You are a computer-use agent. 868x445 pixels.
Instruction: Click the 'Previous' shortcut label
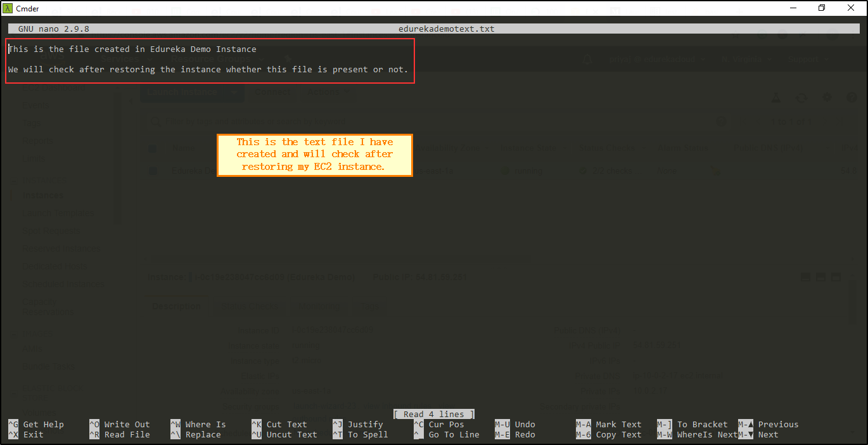point(779,425)
